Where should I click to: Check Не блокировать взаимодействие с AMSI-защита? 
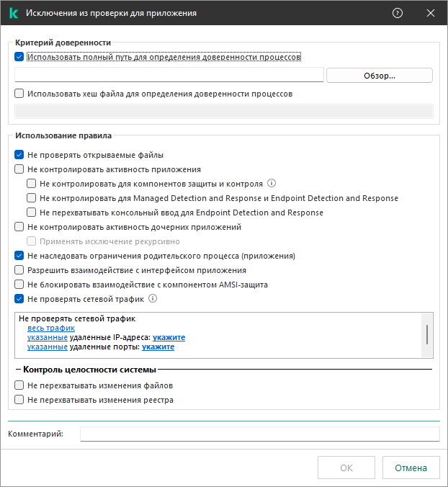point(19,284)
